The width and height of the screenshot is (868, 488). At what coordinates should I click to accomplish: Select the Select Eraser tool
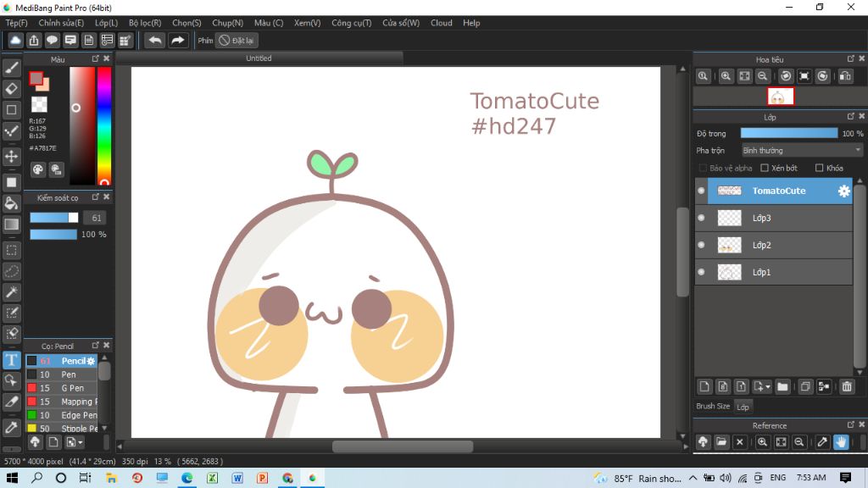click(x=12, y=334)
